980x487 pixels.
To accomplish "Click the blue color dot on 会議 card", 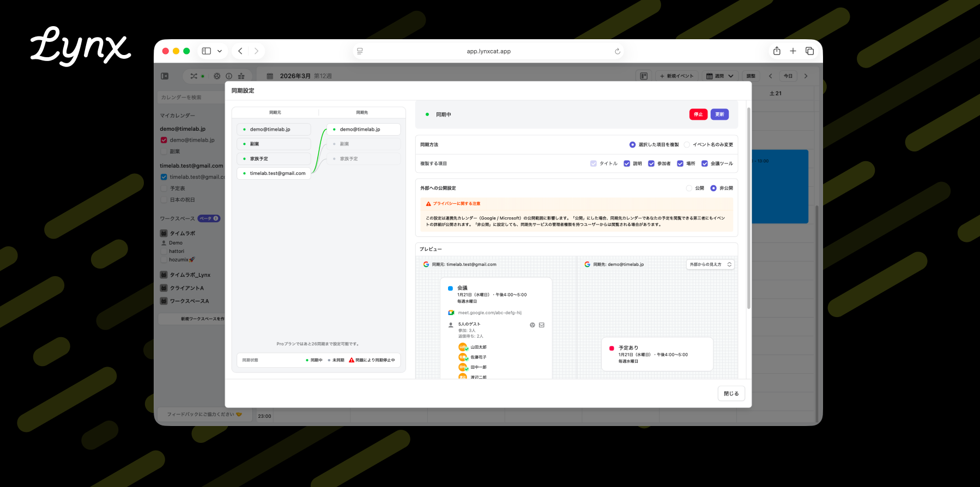I will pyautogui.click(x=450, y=288).
